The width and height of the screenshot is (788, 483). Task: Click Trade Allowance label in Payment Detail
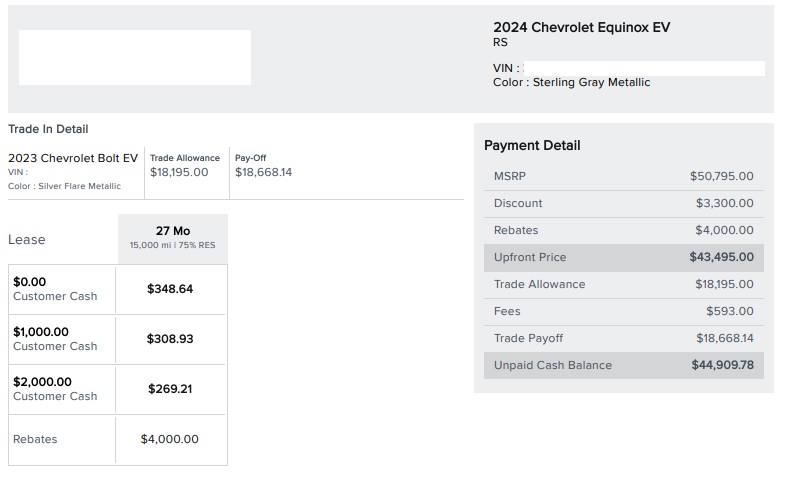click(x=540, y=284)
